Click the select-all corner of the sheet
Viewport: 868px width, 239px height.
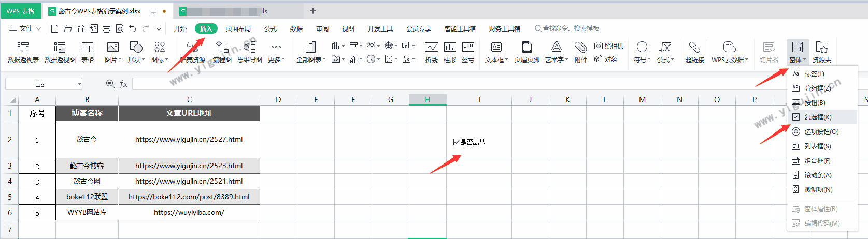click(10, 100)
